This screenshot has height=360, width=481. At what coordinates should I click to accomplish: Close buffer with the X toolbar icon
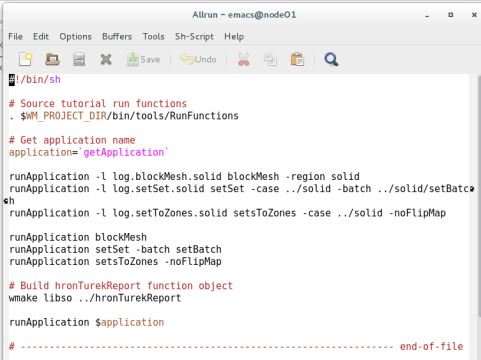point(106,60)
